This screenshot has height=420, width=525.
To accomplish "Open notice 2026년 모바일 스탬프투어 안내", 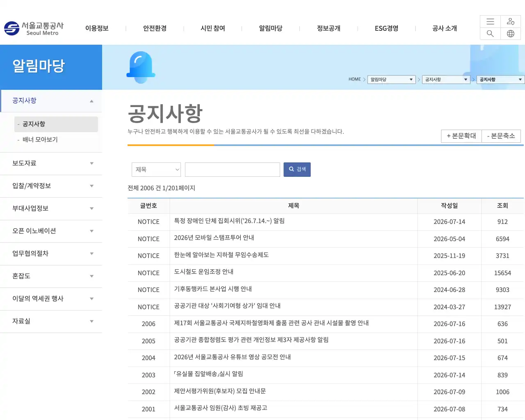I will point(214,238).
